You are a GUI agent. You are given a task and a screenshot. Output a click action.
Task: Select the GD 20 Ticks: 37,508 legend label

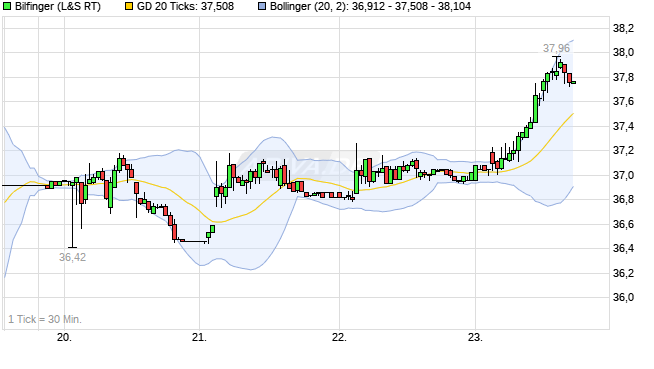(186, 7)
